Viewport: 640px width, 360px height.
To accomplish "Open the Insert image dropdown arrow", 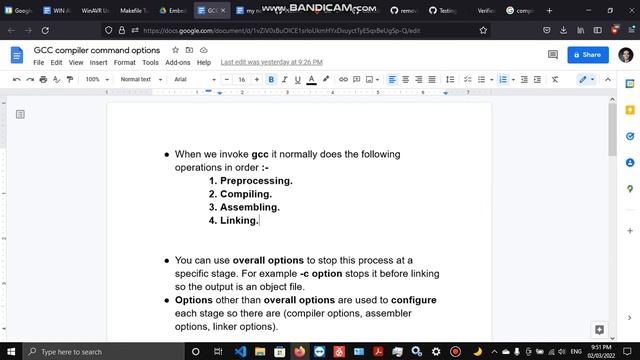I will click(378, 80).
